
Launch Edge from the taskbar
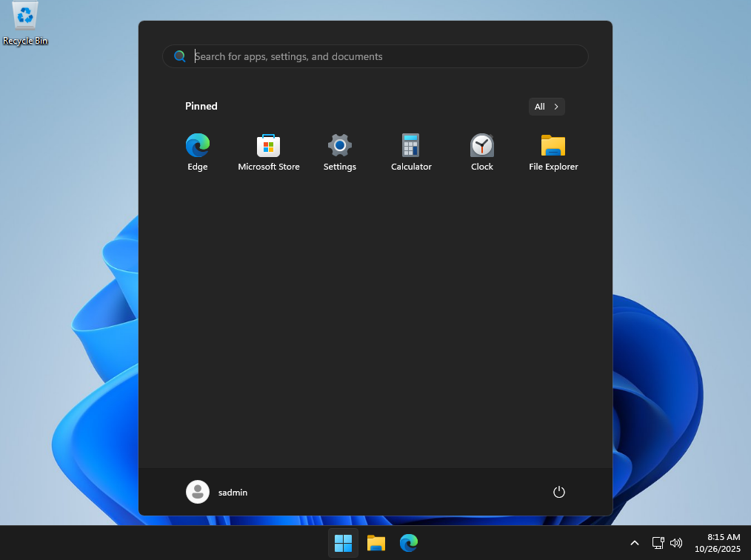point(409,543)
